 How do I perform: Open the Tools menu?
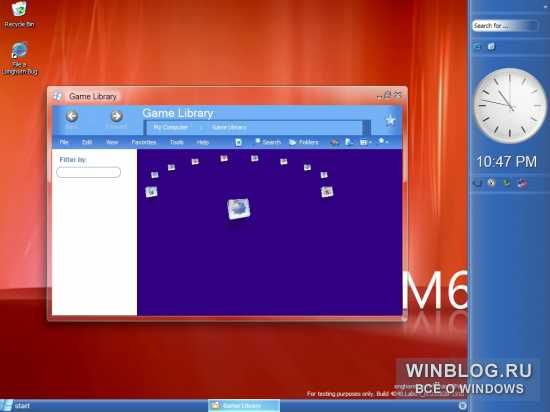[176, 142]
